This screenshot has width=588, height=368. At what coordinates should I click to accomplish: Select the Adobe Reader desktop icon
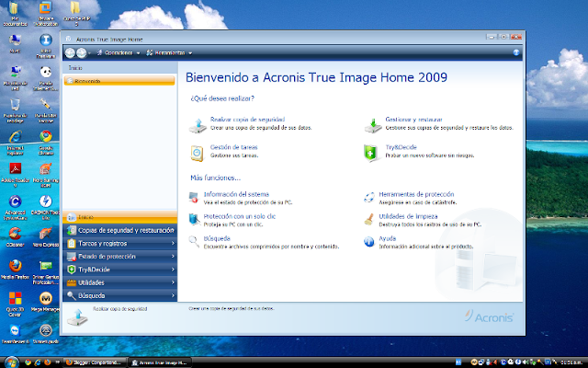[15, 175]
